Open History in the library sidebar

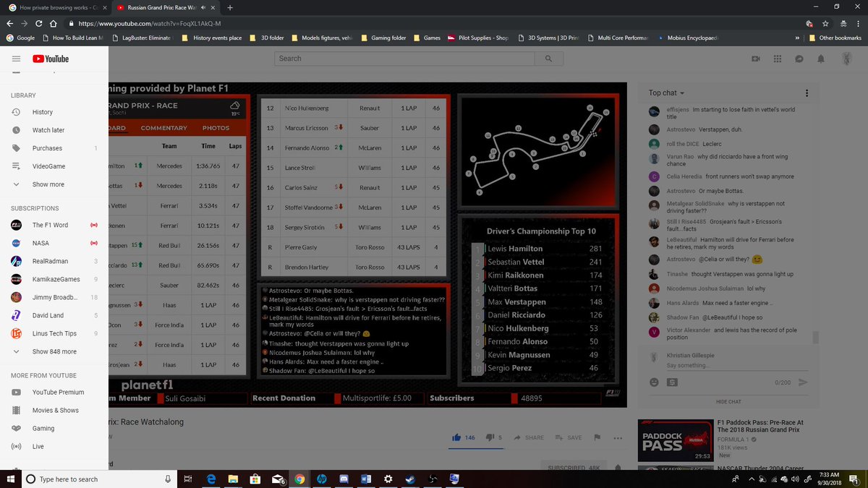click(54, 112)
